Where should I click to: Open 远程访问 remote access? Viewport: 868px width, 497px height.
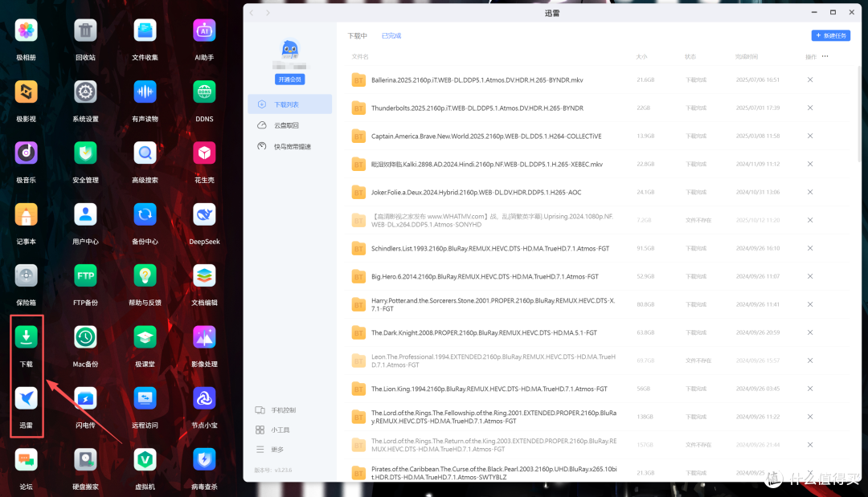145,399
